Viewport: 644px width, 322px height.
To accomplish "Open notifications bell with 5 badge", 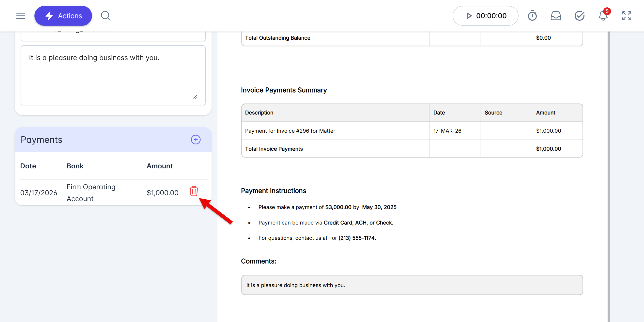I will 603,16.
